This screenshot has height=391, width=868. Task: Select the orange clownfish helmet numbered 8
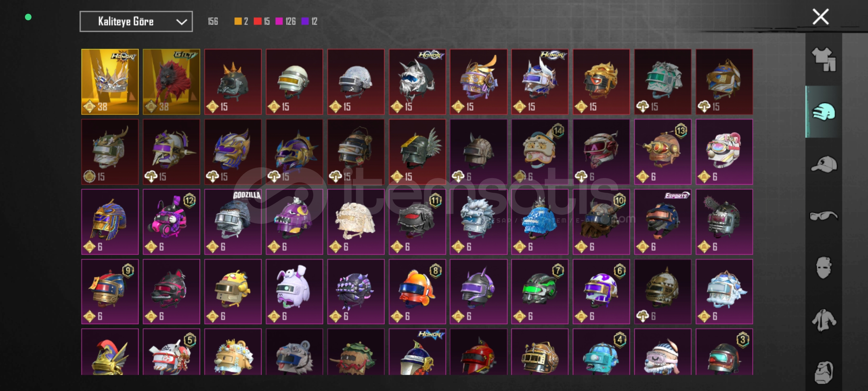(417, 291)
